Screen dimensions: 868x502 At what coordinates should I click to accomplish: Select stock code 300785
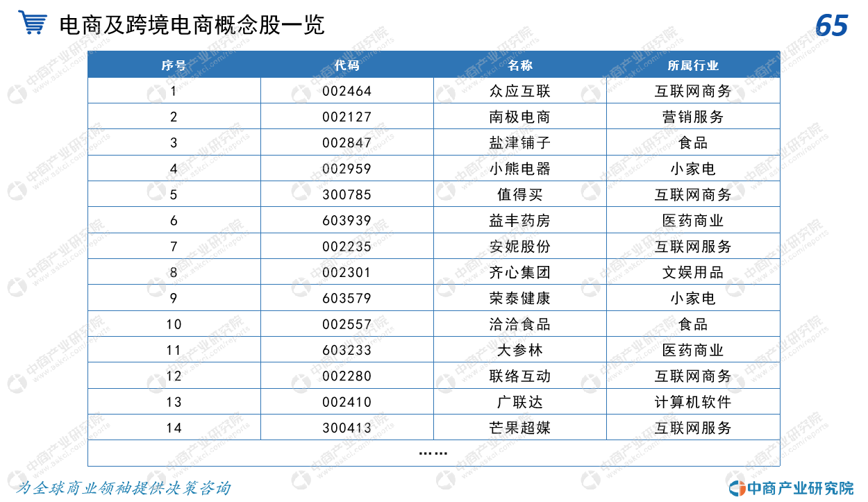[347, 194]
